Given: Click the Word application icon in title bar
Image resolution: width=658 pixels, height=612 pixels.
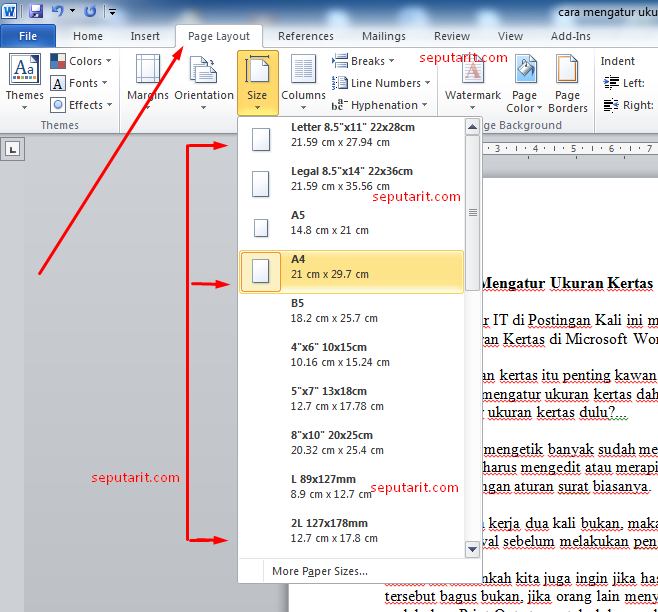Looking at the screenshot, I should tap(9, 11).
